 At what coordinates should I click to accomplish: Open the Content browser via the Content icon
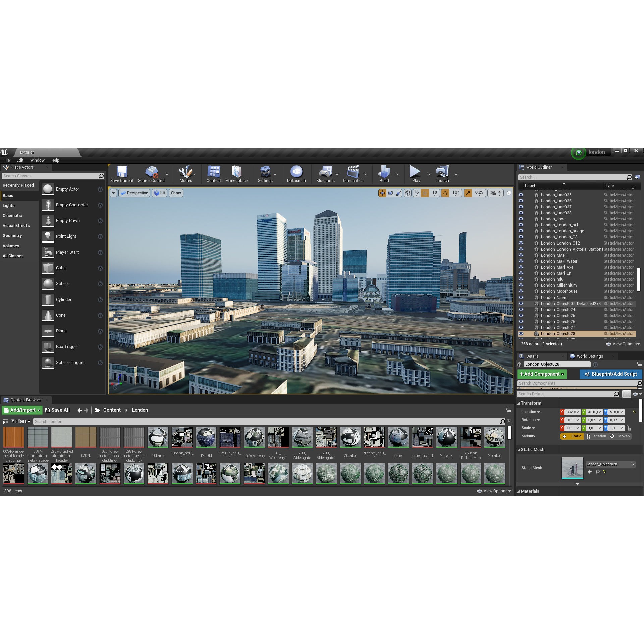point(214,174)
